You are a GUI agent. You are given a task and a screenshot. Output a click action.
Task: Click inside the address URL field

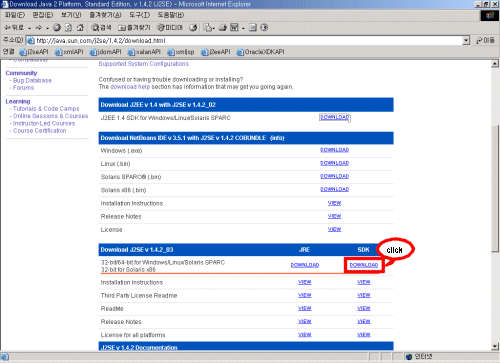coord(248,41)
